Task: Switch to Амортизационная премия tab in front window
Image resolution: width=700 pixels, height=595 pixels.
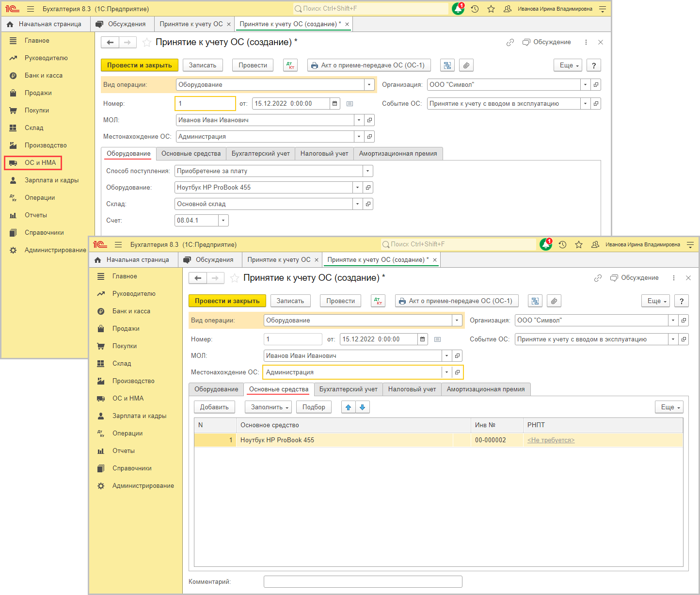Action: 486,389
